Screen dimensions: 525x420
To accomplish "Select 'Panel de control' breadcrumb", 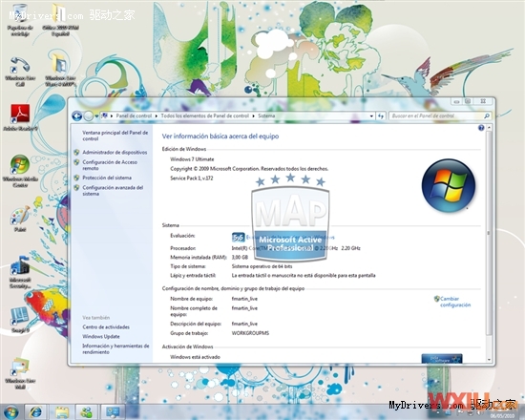I will coord(134,115).
